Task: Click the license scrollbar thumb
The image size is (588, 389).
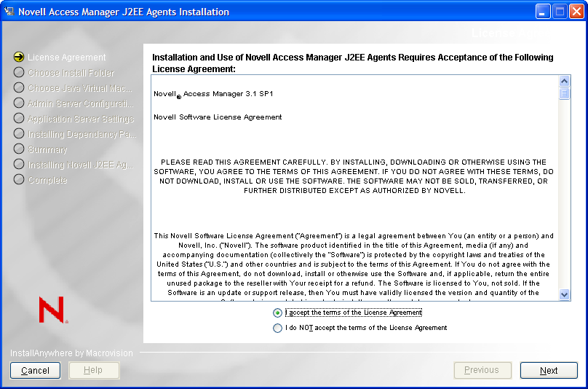Action: click(565, 93)
